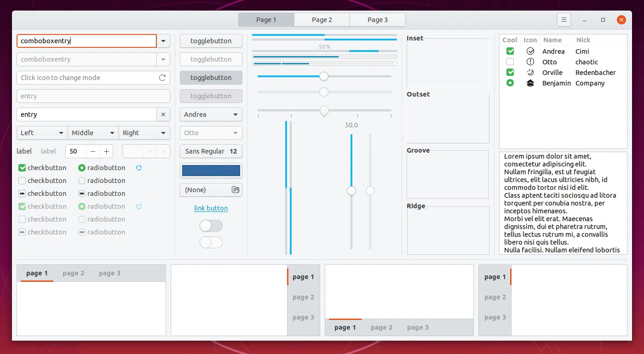Click the exclamation icon in Otto's row
The height and width of the screenshot is (354, 644).
point(530,62)
